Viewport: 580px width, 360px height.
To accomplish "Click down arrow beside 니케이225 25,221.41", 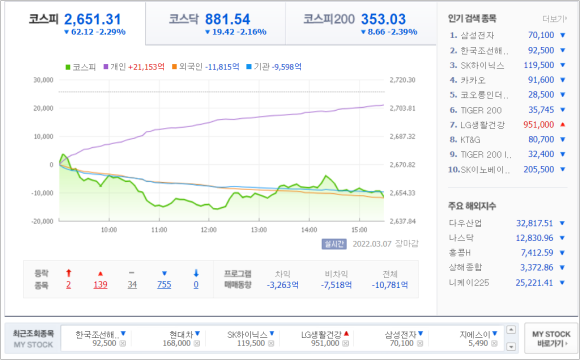I will (x=562, y=283).
